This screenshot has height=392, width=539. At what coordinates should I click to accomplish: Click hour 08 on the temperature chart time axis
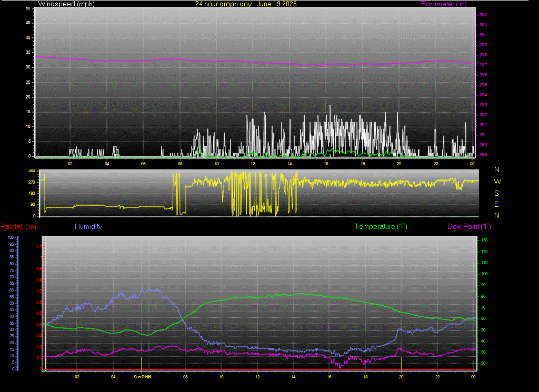[x=185, y=377]
